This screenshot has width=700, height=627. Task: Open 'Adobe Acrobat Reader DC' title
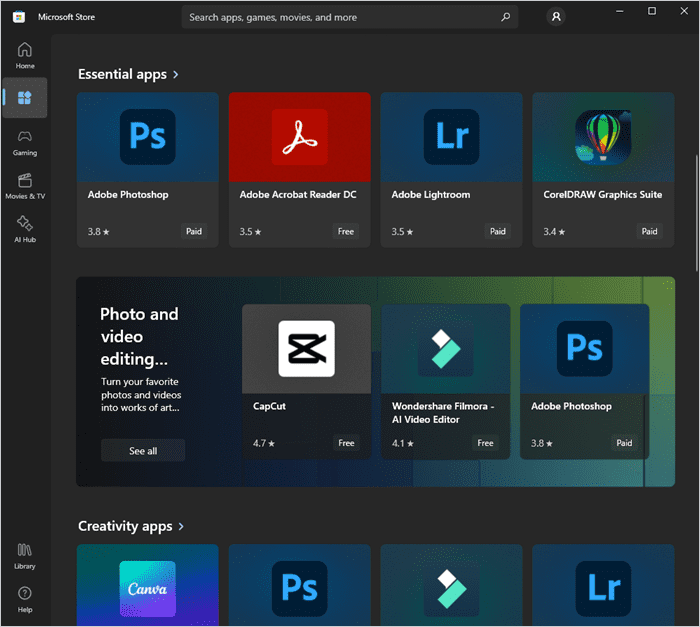click(x=298, y=195)
